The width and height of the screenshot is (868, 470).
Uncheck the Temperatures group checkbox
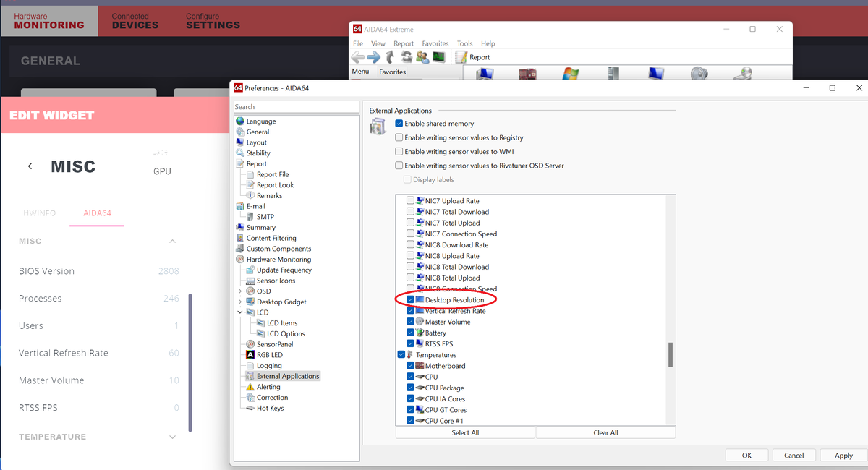(401, 355)
